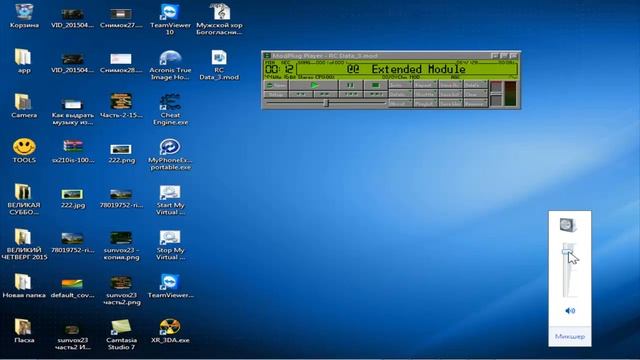Click the Extended Module track display
Image resolution: width=640 pixels, height=360 pixels.
(407, 69)
